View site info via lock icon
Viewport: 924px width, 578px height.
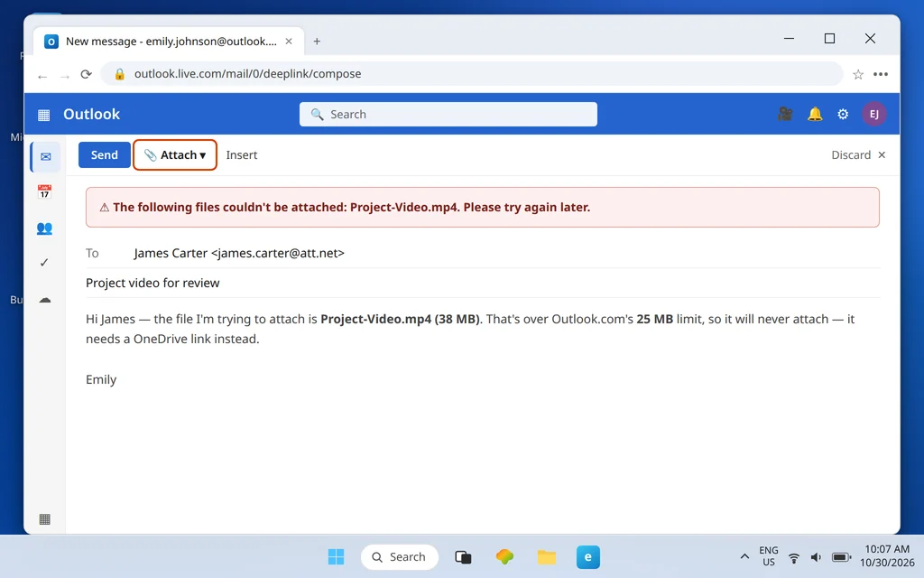120,74
